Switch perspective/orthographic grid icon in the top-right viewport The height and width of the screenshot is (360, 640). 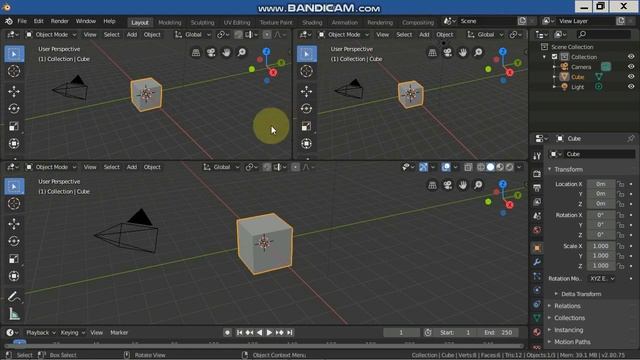coord(432,52)
